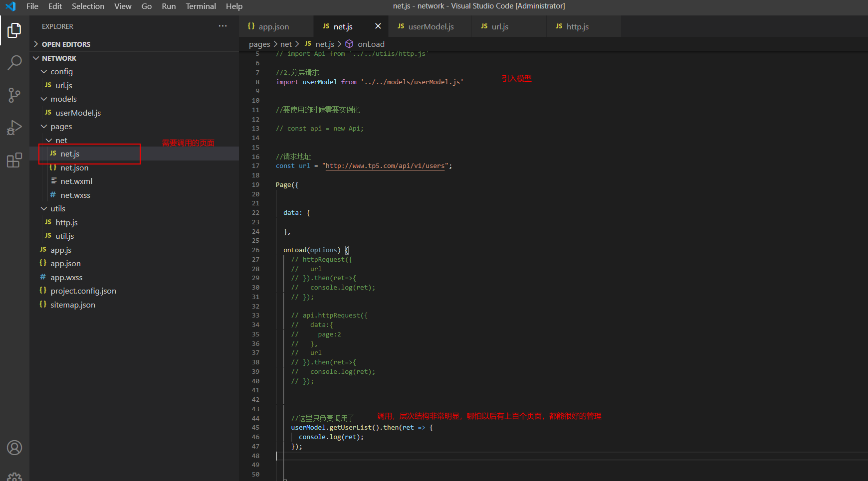The width and height of the screenshot is (868, 481).
Task: Click the import userModel statement line
Action: [x=370, y=82]
